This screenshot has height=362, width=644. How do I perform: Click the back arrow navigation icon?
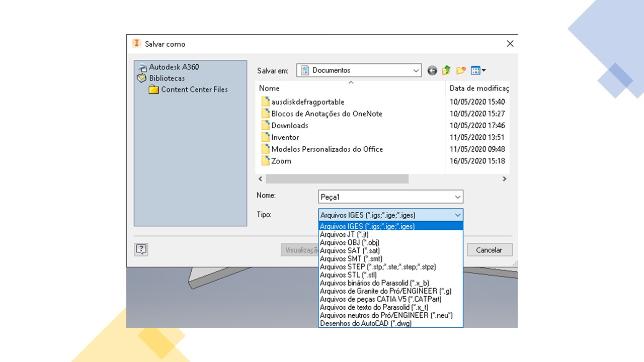432,71
